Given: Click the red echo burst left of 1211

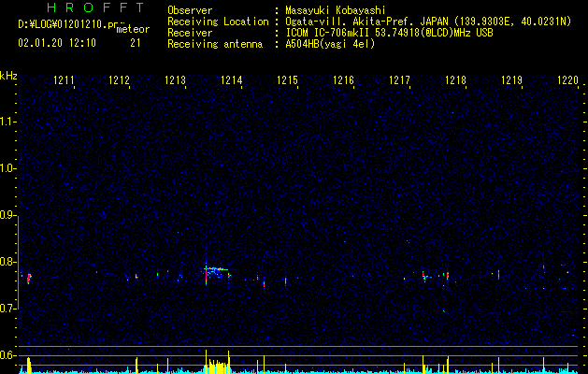Looking at the screenshot, I should point(29,279).
